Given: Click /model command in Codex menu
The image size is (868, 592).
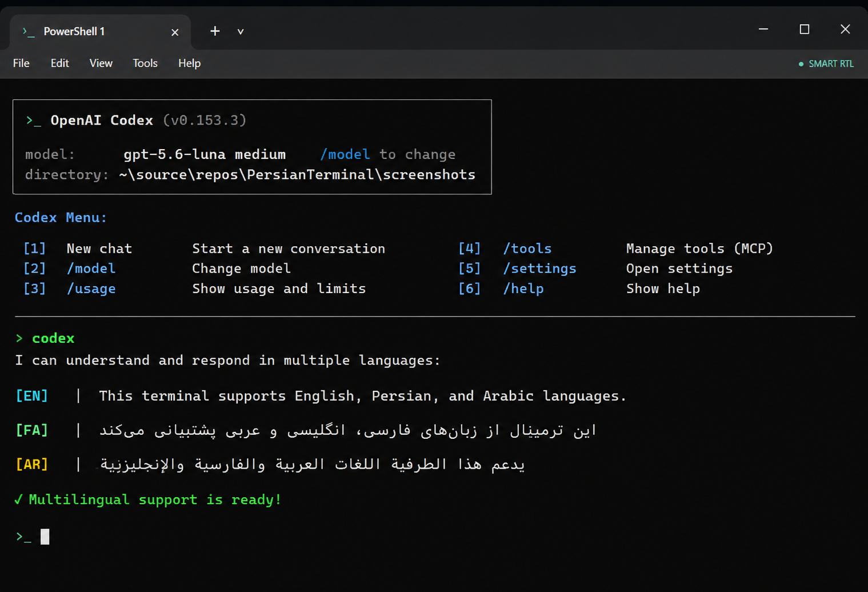Looking at the screenshot, I should pyautogui.click(x=91, y=269).
